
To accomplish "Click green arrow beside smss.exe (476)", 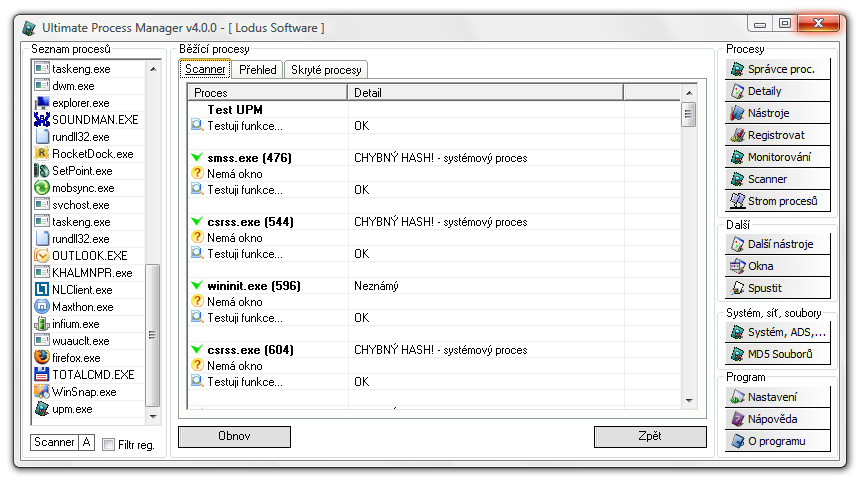I will click(x=197, y=158).
